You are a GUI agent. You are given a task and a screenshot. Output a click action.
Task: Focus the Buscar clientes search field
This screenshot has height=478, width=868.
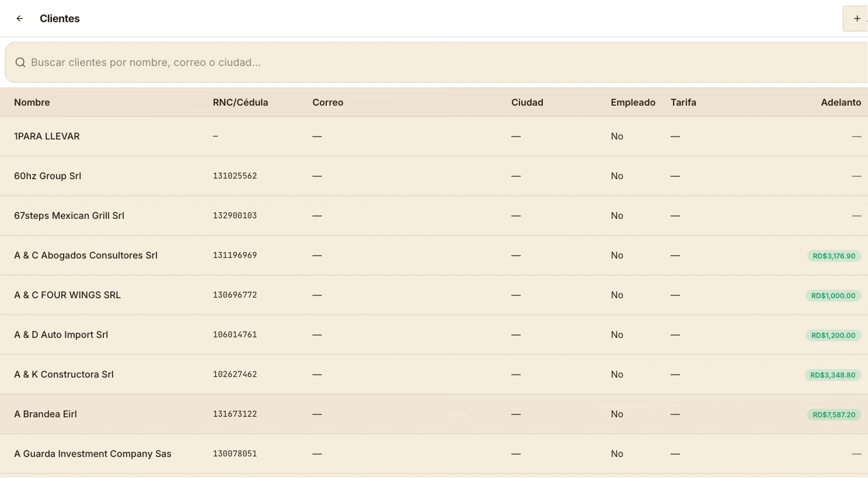click(x=437, y=62)
